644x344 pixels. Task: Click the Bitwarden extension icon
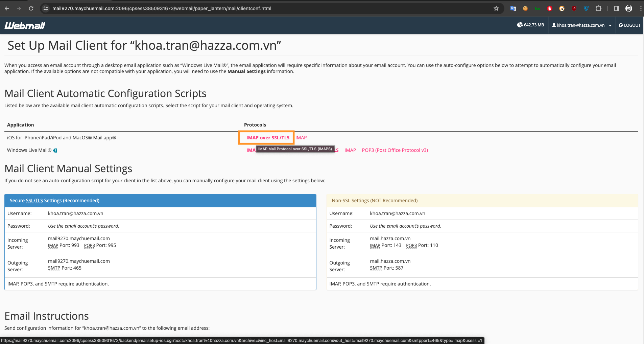click(x=538, y=8)
